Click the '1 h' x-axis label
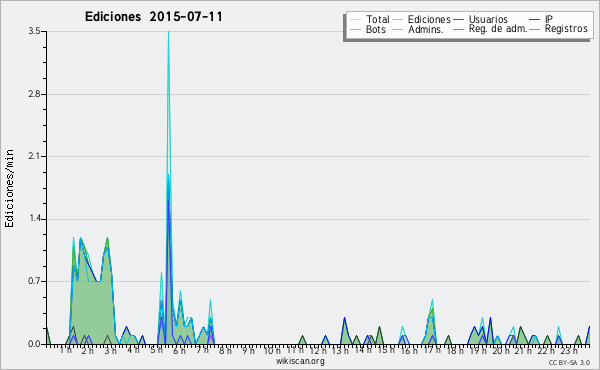 pos(65,350)
